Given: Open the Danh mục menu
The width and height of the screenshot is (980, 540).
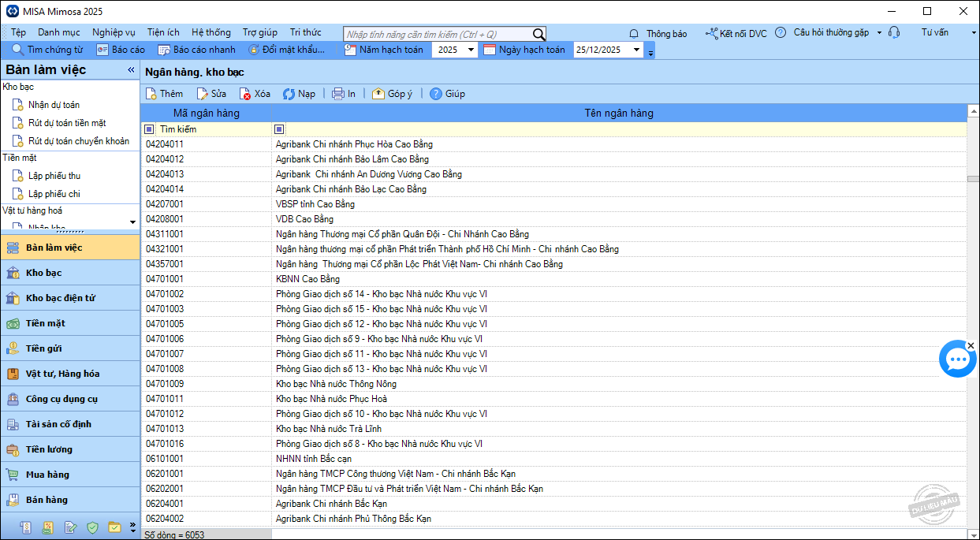Looking at the screenshot, I should click(59, 32).
